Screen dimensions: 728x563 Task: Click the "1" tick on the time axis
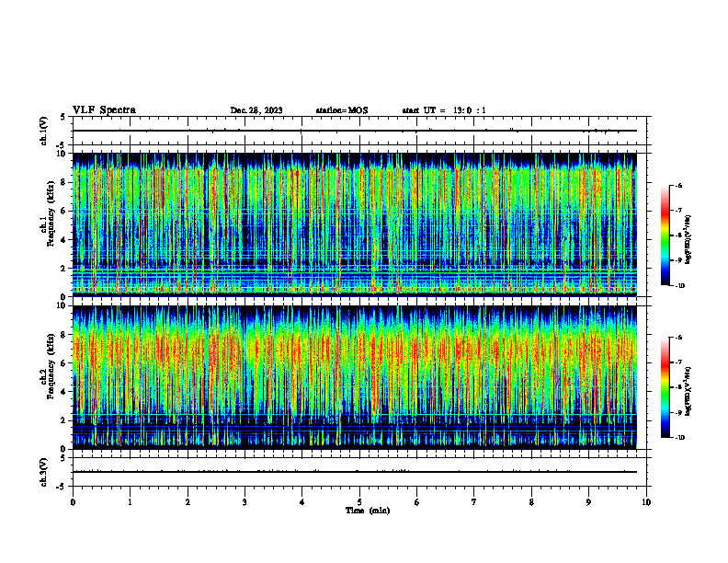pyautogui.click(x=130, y=502)
